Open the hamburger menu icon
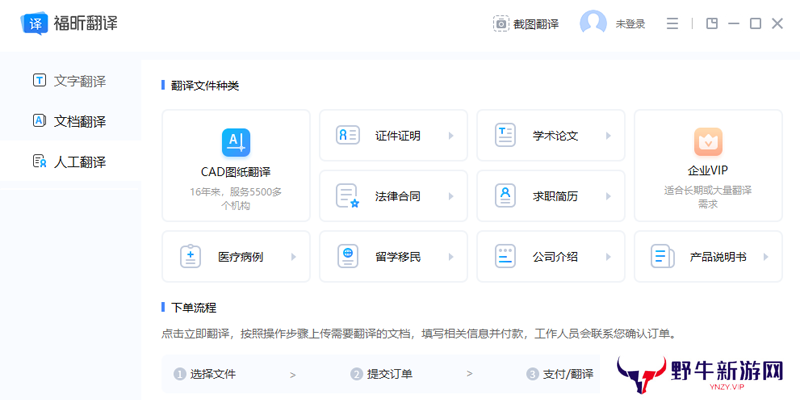This screenshot has height=400, width=800. click(x=672, y=23)
